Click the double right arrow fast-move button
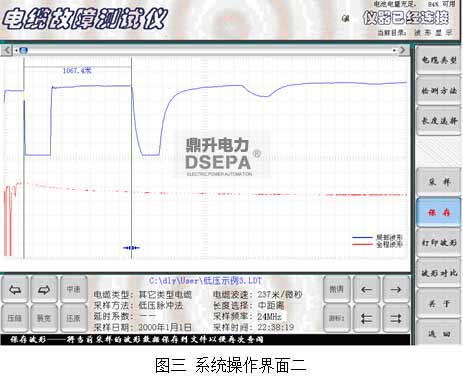463x376 pixels. (396, 318)
